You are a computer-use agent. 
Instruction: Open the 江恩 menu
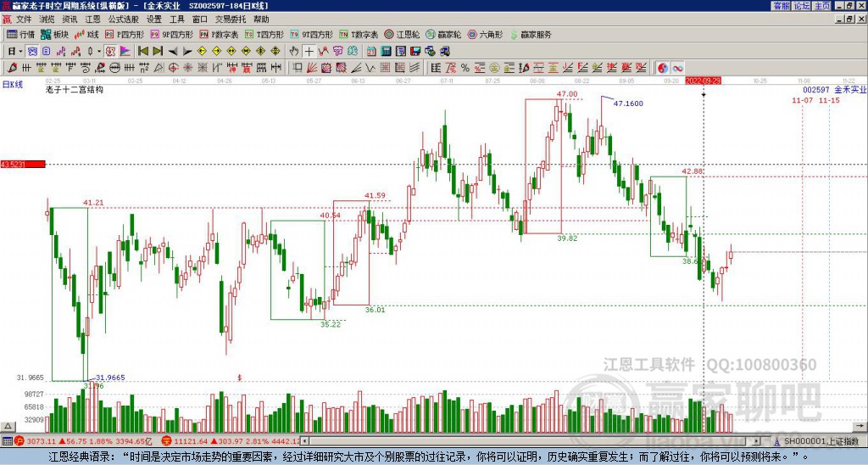coord(93,20)
